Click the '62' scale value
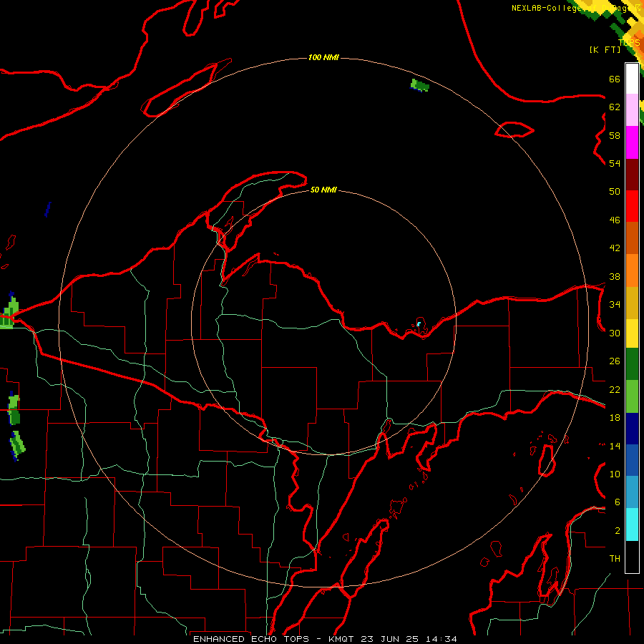644x644 pixels. tap(615, 107)
